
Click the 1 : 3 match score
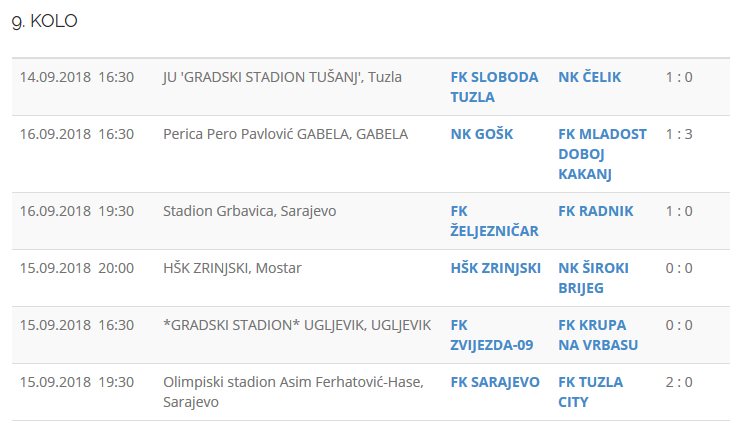[x=679, y=134]
